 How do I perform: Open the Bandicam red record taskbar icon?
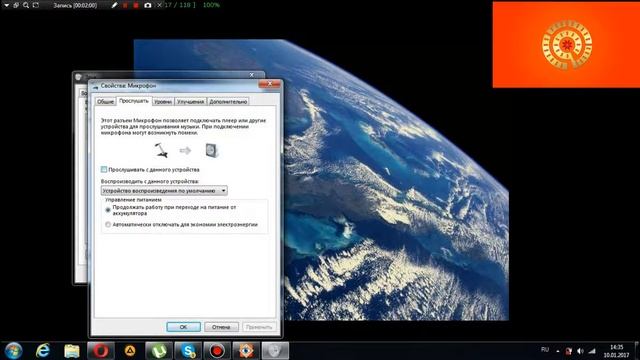tap(217, 351)
